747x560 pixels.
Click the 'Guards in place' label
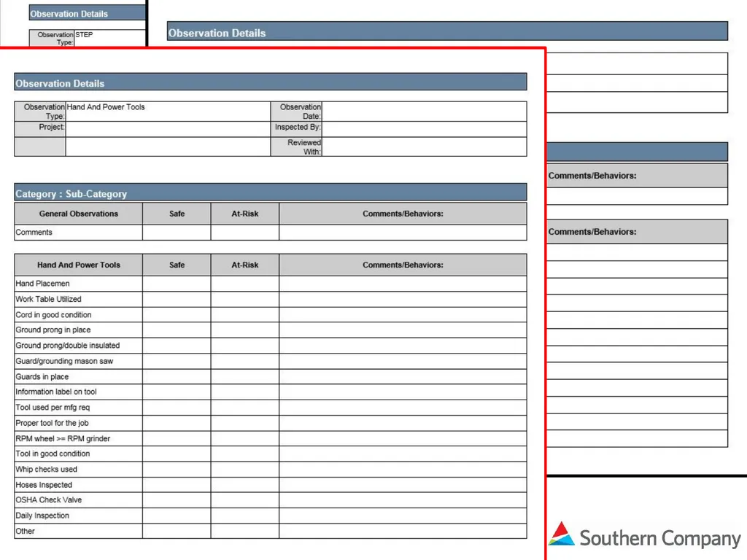coord(42,377)
